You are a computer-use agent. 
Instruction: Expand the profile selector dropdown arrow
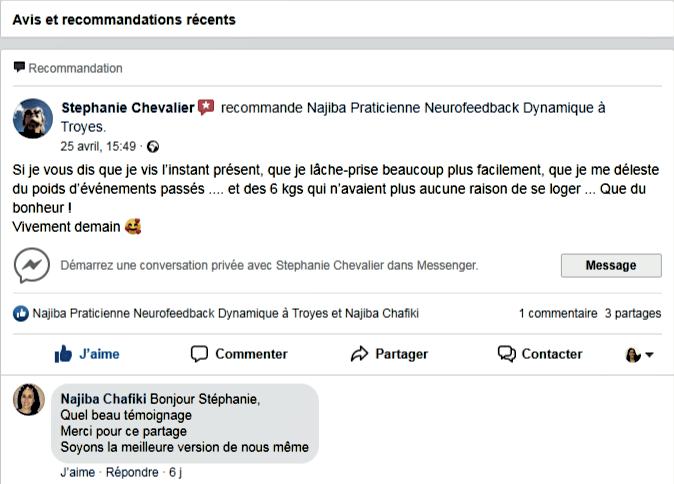tap(649, 355)
